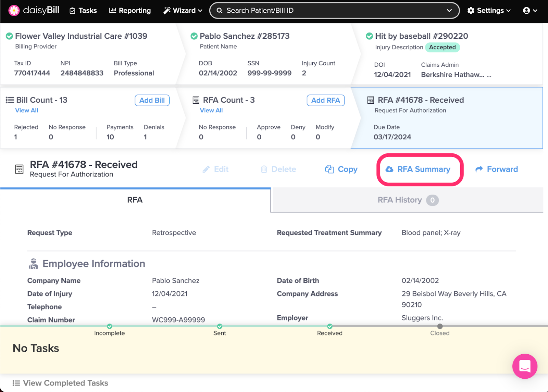Image resolution: width=548 pixels, height=392 pixels.
Task: Click the Closed step progress marker
Action: [x=440, y=327]
